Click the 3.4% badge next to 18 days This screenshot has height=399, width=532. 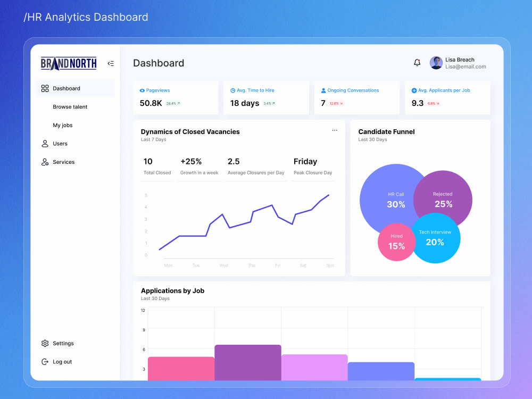[269, 104]
